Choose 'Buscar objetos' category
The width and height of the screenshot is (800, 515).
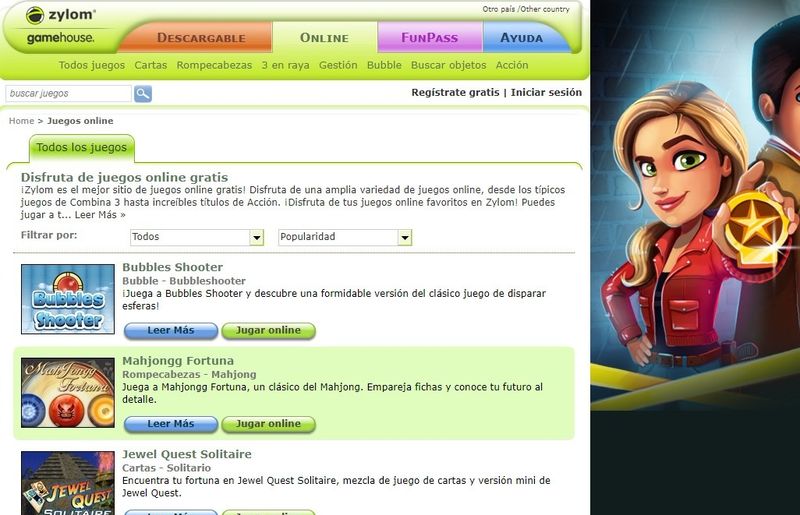pyautogui.click(x=448, y=65)
